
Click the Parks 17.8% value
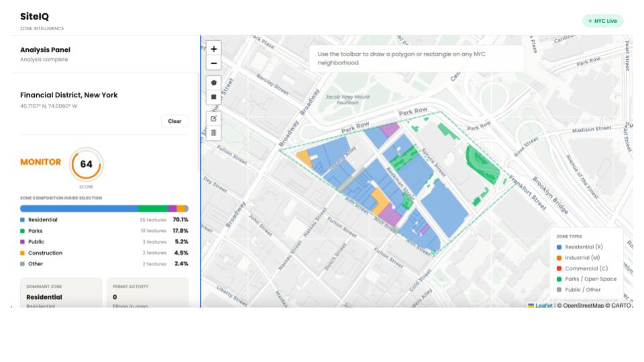180,231
